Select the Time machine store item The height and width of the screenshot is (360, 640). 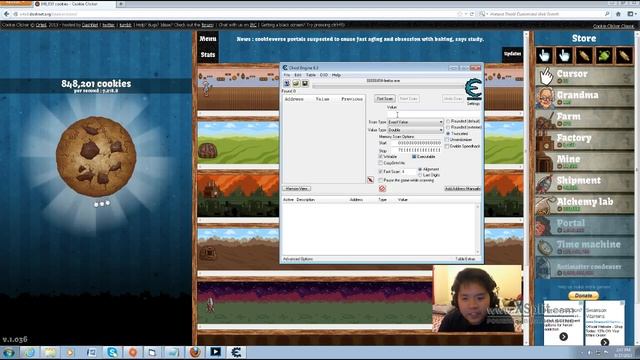point(584,247)
